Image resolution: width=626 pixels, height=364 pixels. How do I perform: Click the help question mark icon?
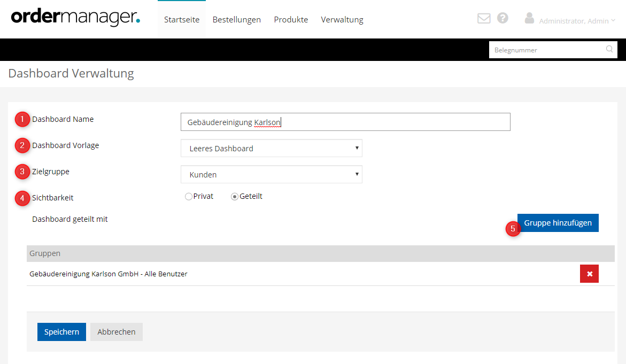click(503, 18)
